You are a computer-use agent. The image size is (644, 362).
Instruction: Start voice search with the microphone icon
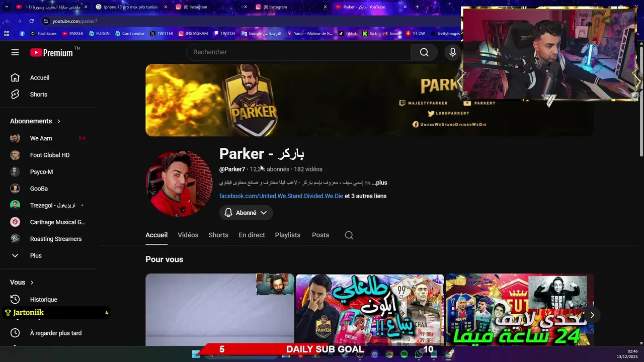click(x=453, y=52)
